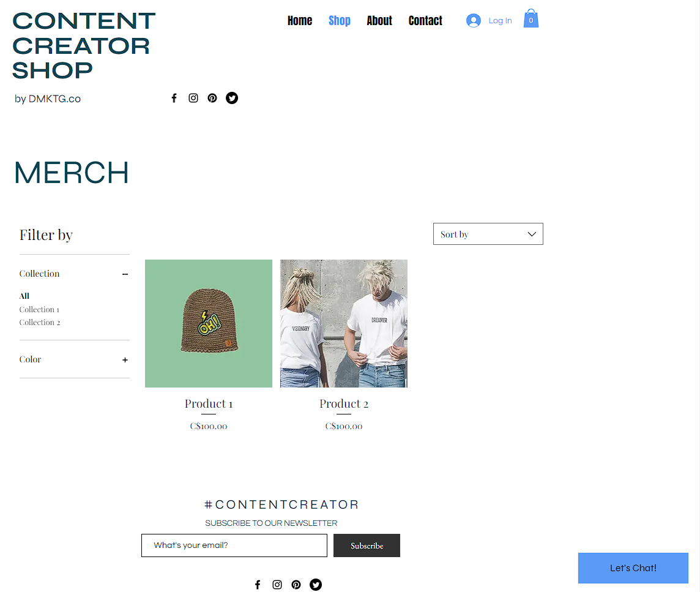This screenshot has width=700, height=592.
Task: Open the header Instagram icon
Action: click(x=193, y=98)
